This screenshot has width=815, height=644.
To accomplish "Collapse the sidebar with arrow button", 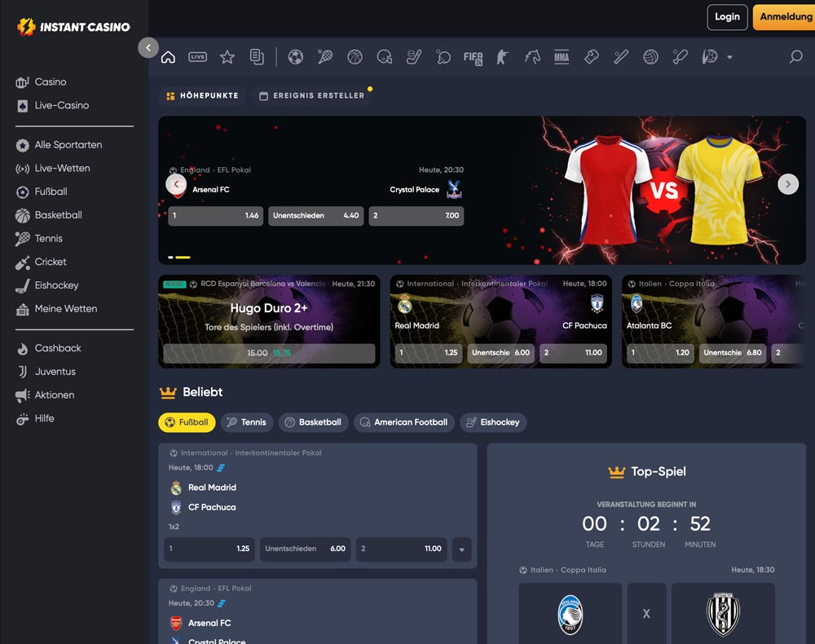I will [x=148, y=48].
